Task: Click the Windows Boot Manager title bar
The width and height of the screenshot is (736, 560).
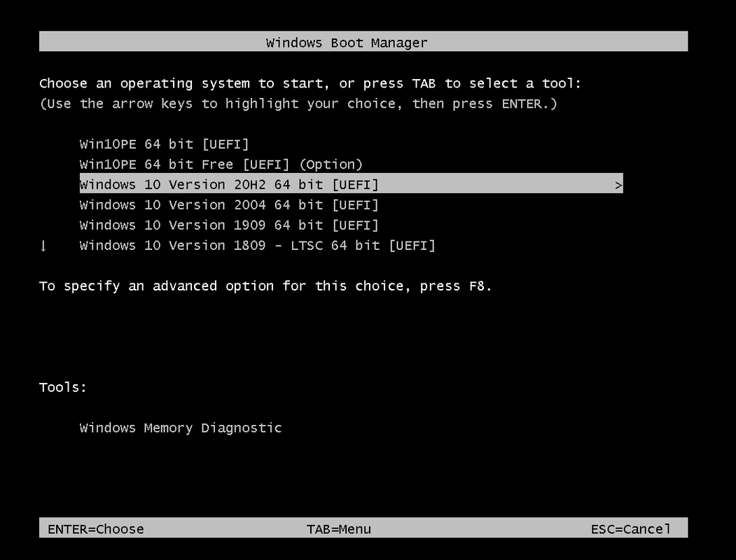Action: point(363,41)
